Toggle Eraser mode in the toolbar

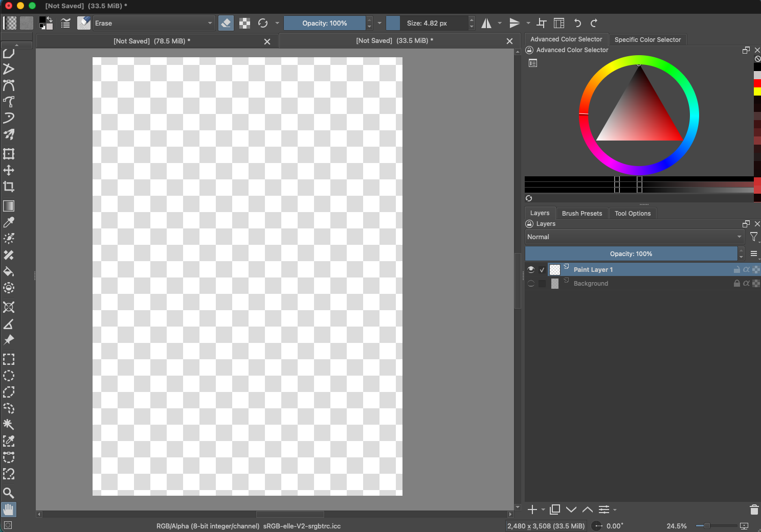point(226,23)
